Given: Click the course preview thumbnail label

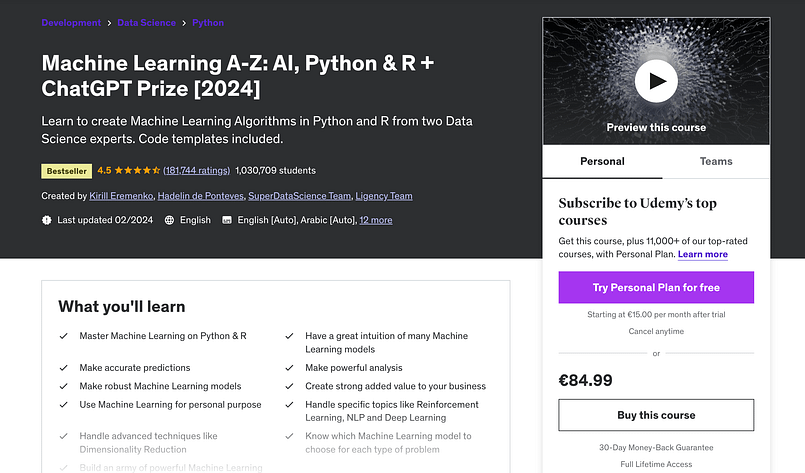Looking at the screenshot, I should point(656,127).
